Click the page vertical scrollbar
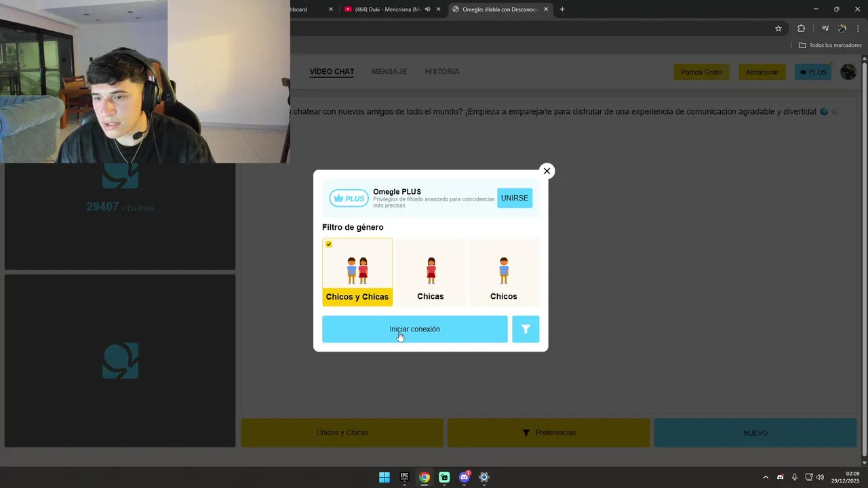The image size is (868, 488). [x=864, y=259]
